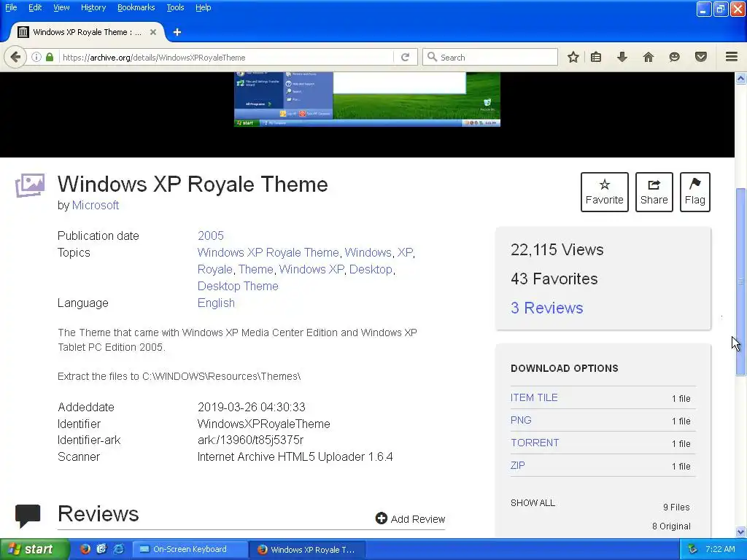Select the Windows XP Royale Theme tab
The height and width of the screenshot is (560, 747).
point(87,32)
